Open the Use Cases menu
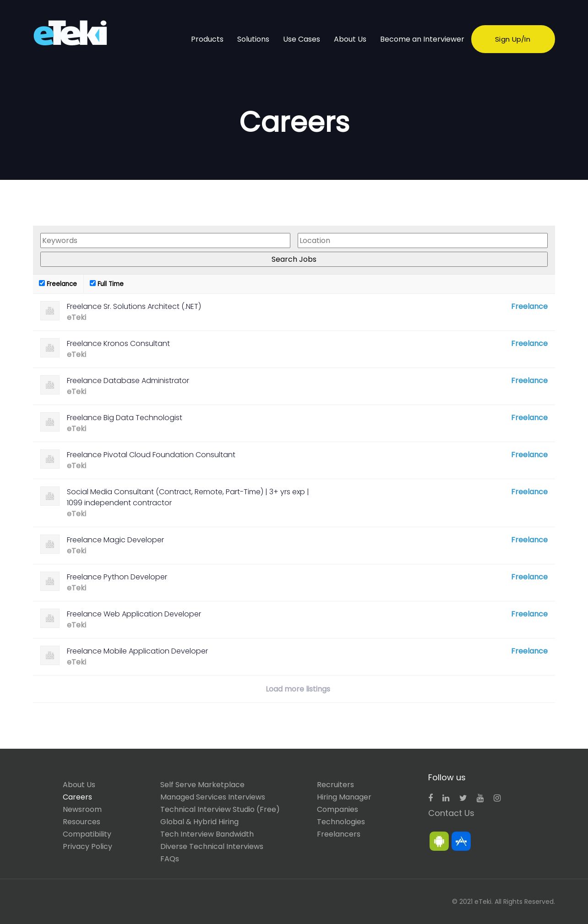Screen dimensions: 588x924 tap(301, 39)
